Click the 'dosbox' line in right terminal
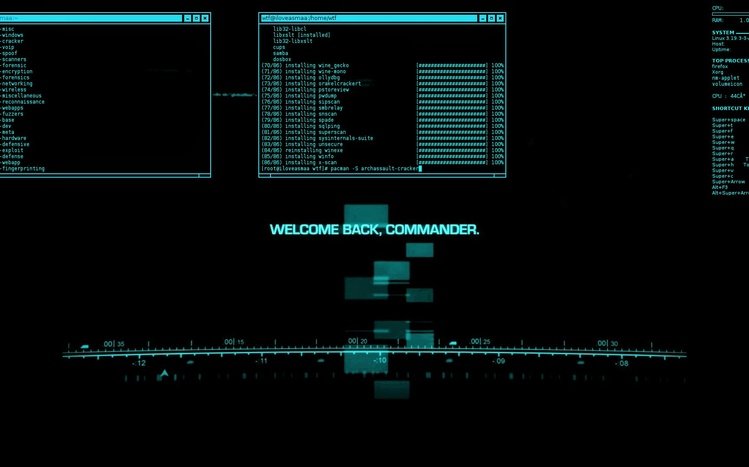Viewport: 749px width, 467px height. click(x=282, y=59)
